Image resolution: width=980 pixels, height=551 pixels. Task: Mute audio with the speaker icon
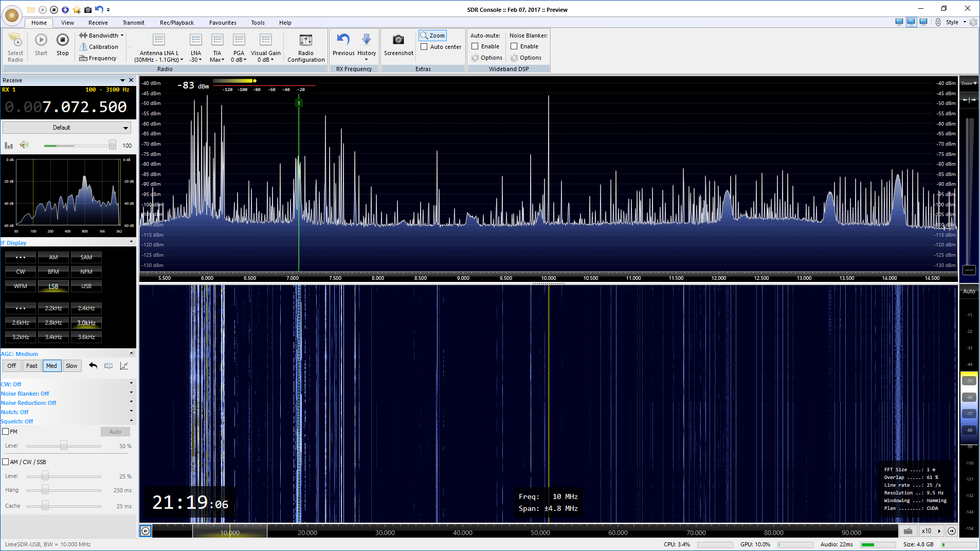click(x=24, y=145)
